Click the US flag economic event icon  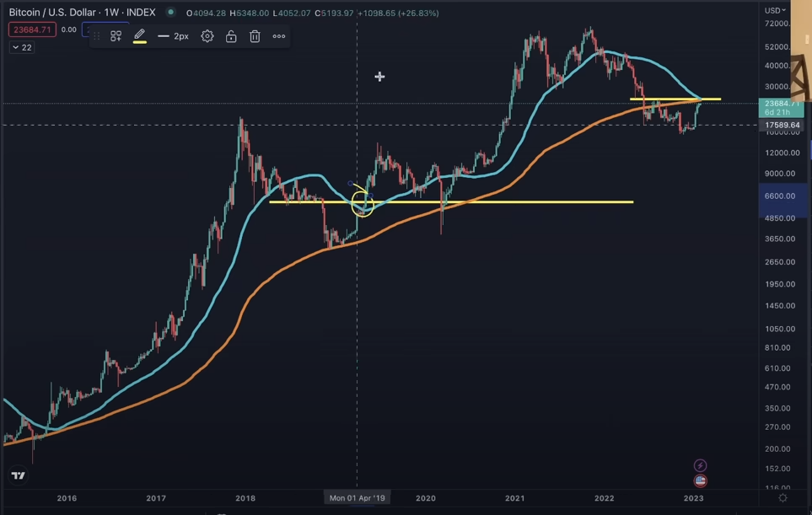point(700,480)
